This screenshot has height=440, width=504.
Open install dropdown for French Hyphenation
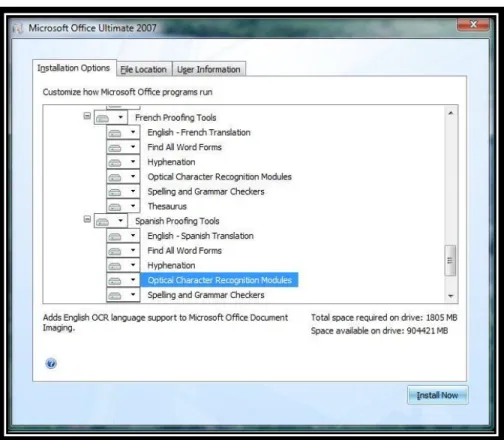[x=123, y=162]
